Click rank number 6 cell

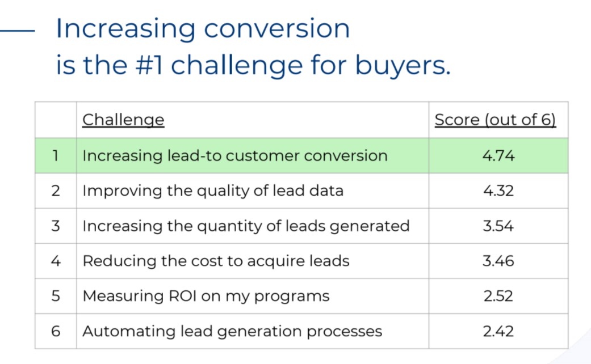pos(55,331)
